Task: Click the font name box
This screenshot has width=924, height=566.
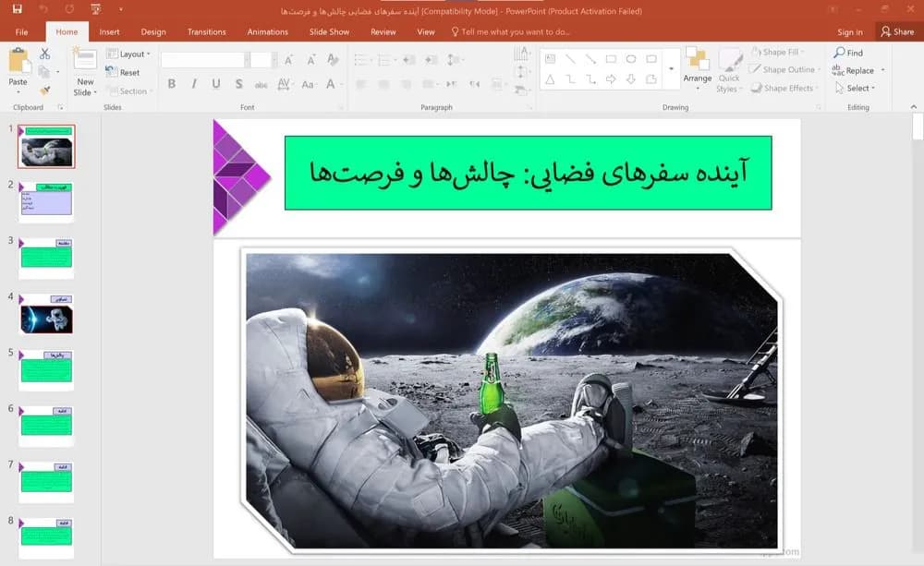Action: (x=202, y=59)
